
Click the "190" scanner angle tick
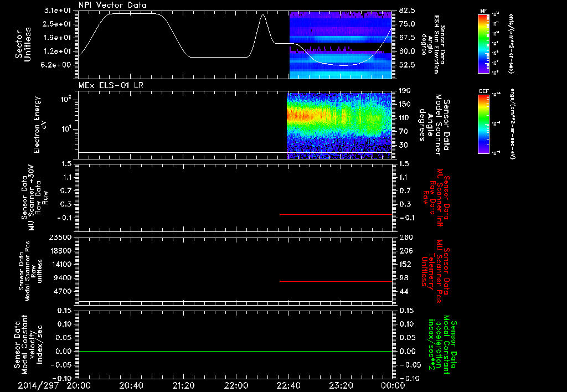click(406, 91)
